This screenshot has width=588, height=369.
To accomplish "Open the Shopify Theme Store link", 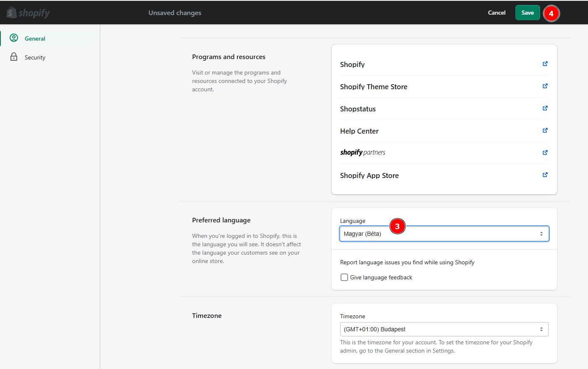I will coord(374,87).
